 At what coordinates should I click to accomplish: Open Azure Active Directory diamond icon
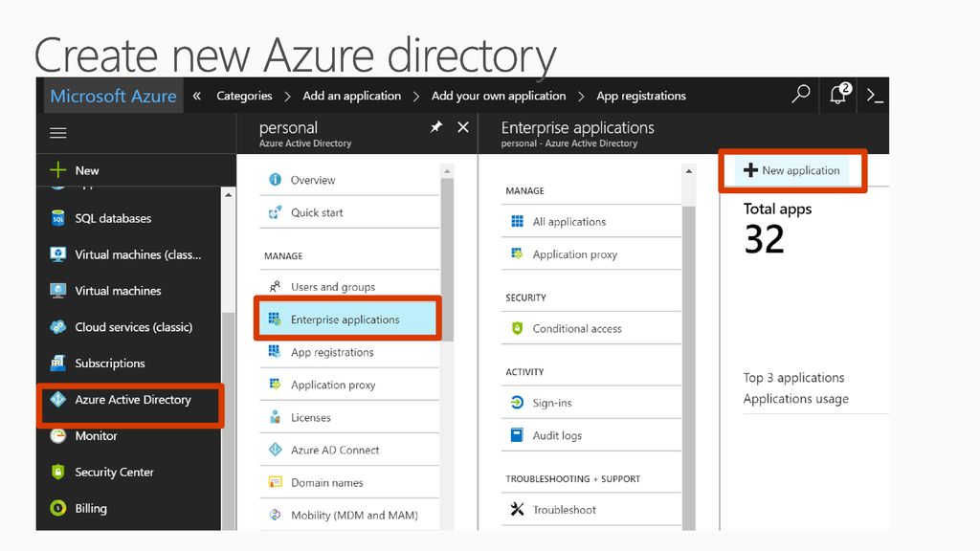[x=58, y=399]
